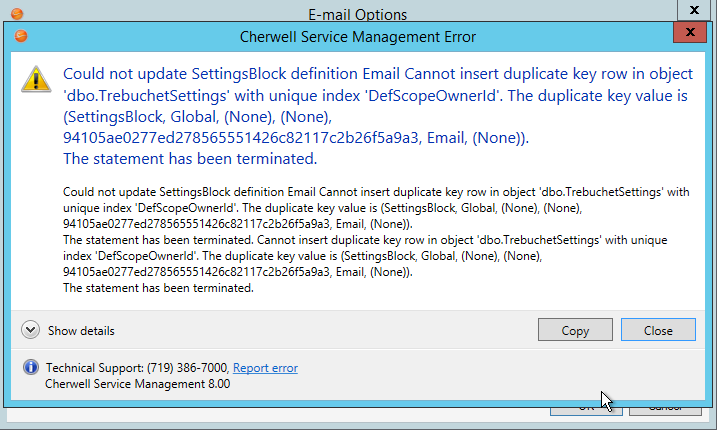This screenshot has height=430, width=717.
Task: Click the yellow warning triangle icon
Action: (38, 80)
